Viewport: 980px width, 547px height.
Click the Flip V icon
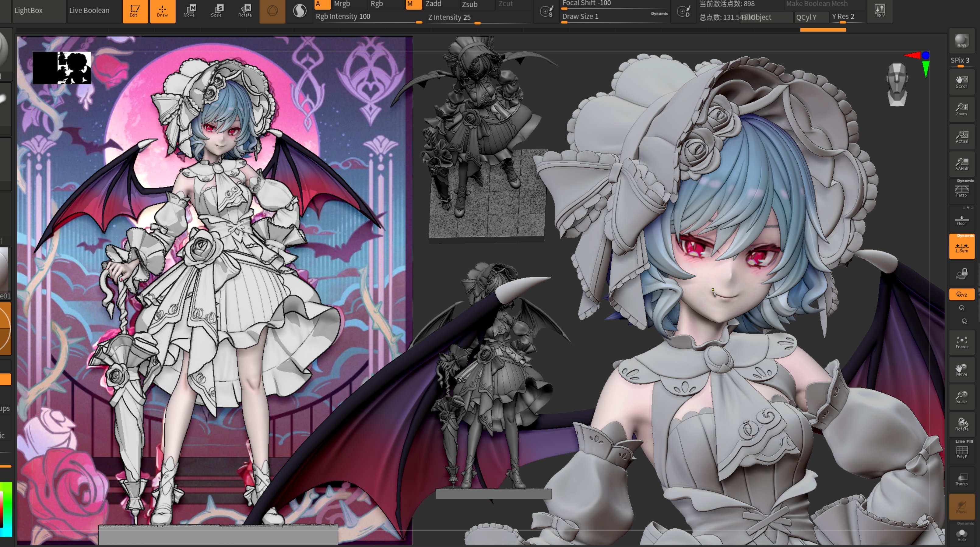(x=879, y=11)
